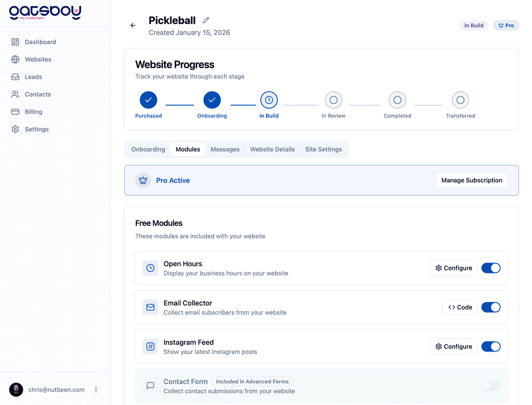Click the back arrow next to Pickleball

[132, 25]
